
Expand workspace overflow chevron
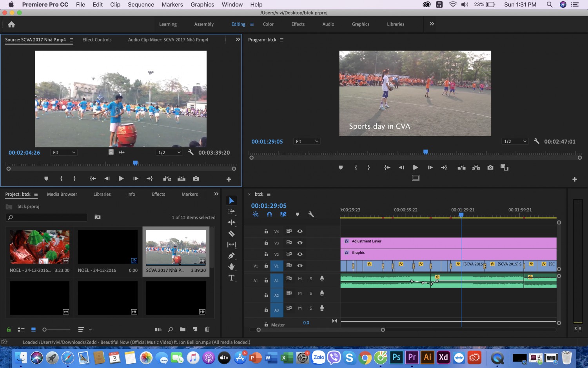tap(432, 24)
